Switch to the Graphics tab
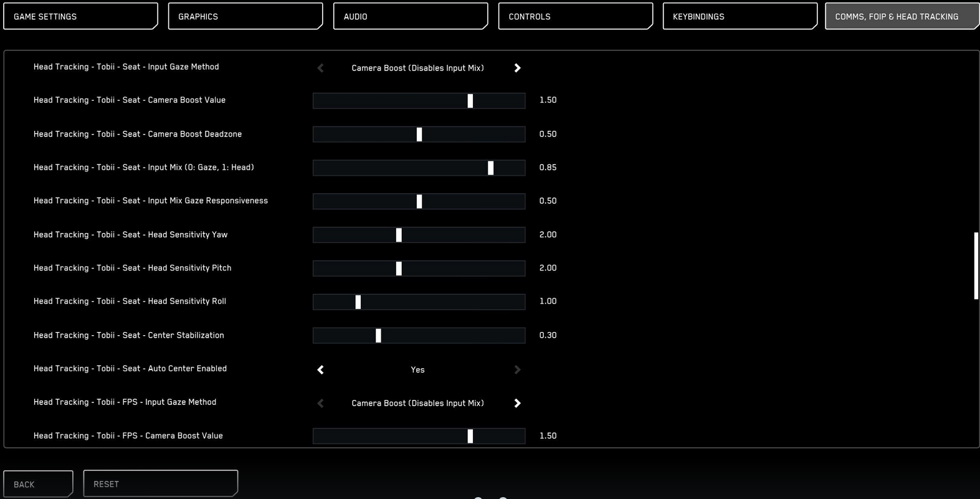Viewport: 980px width, 499px height. [x=245, y=16]
